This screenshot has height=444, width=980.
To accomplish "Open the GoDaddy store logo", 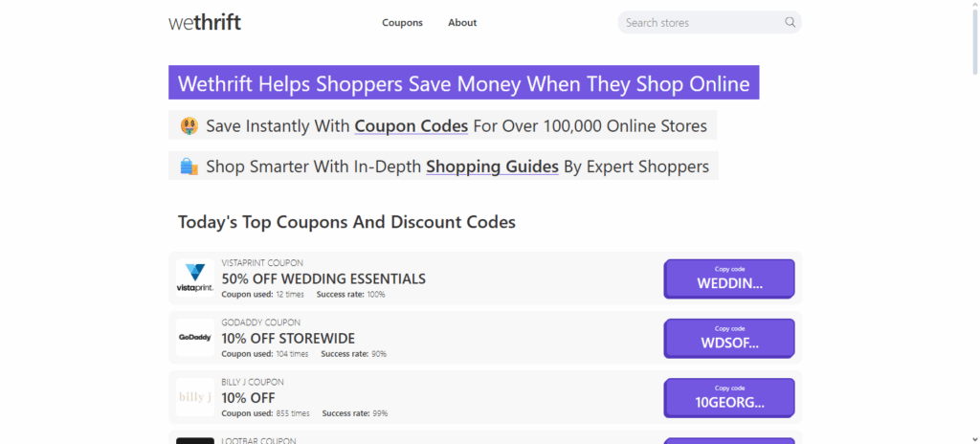I will pos(195,338).
